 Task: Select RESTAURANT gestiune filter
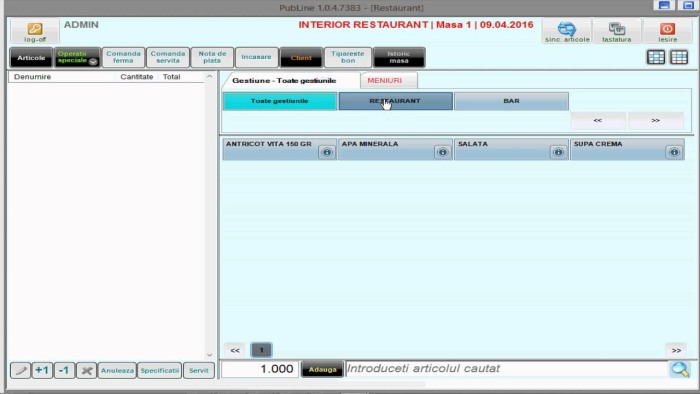(396, 101)
